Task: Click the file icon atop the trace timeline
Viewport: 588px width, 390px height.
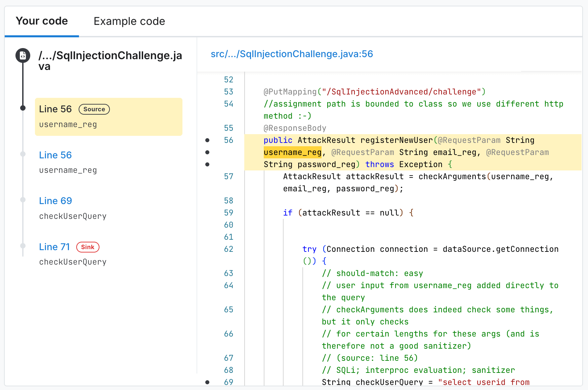Action: (x=23, y=55)
